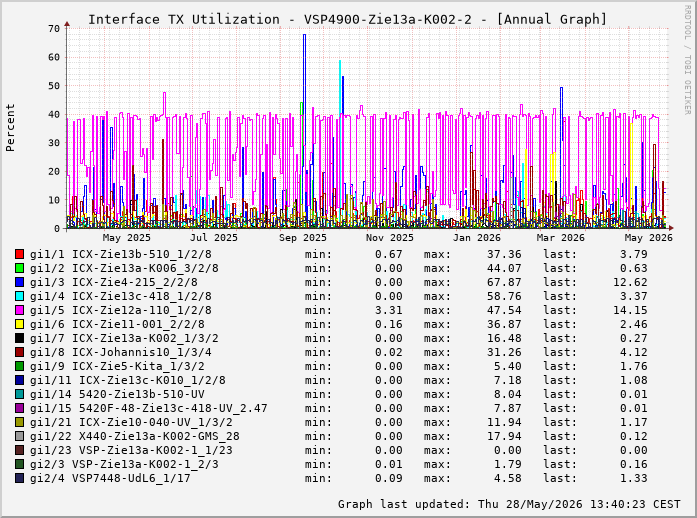Select the olive gi1/21 legend swatch
This screenshot has height=518, width=697.
pyautogui.click(x=19, y=422)
